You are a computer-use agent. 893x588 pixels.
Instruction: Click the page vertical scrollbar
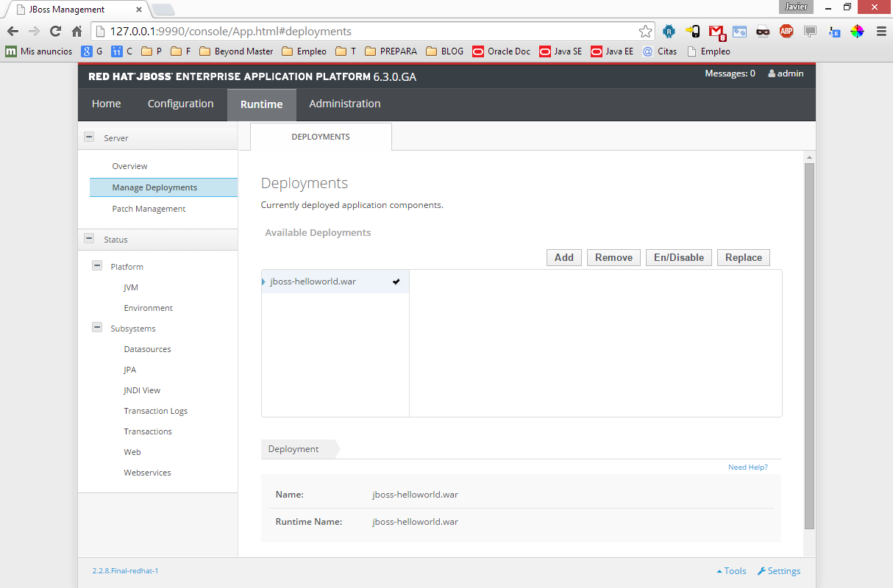(x=809, y=345)
